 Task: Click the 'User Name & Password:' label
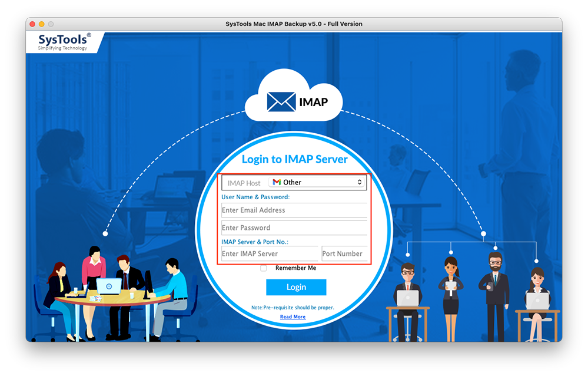[x=255, y=197]
